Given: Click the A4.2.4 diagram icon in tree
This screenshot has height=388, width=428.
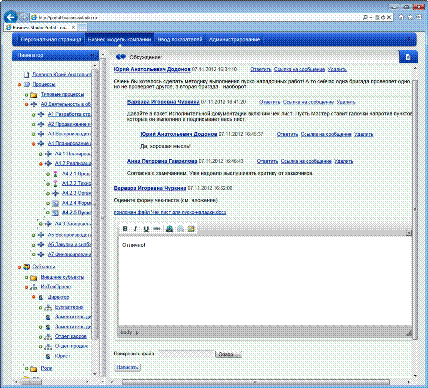Looking at the screenshot, I should pyautogui.click(x=56, y=203).
